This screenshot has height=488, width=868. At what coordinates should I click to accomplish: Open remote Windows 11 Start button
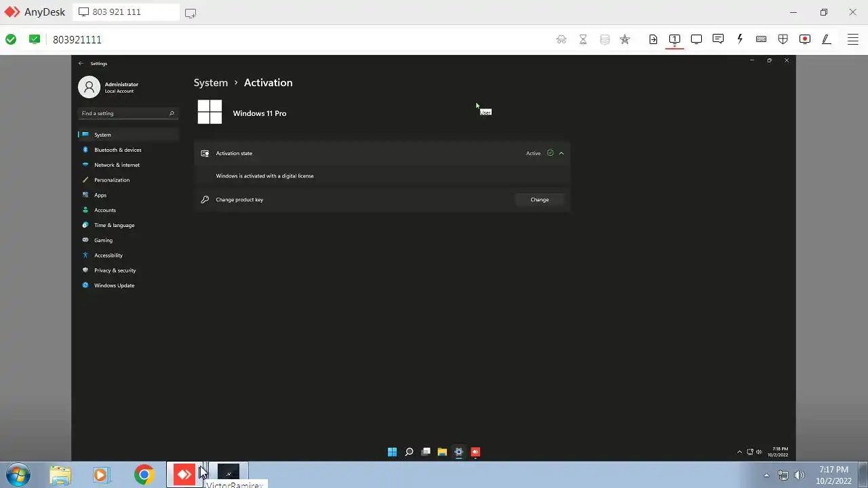(392, 451)
